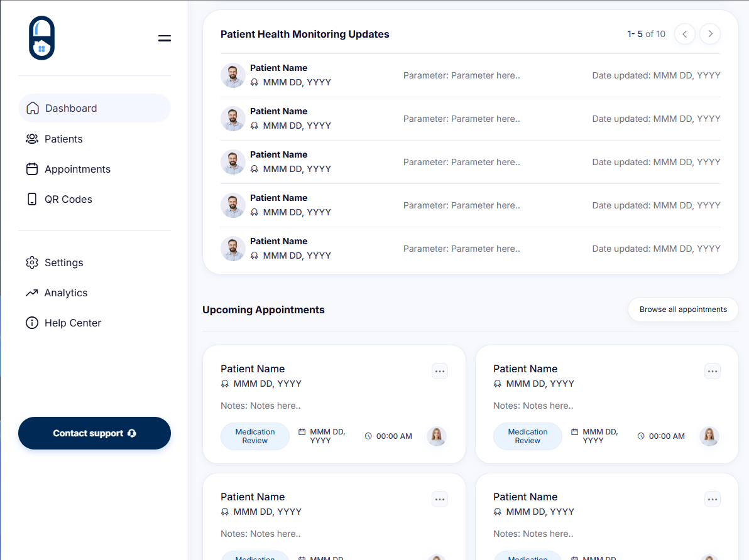Expand more options on bottom-left appointment card

click(440, 499)
